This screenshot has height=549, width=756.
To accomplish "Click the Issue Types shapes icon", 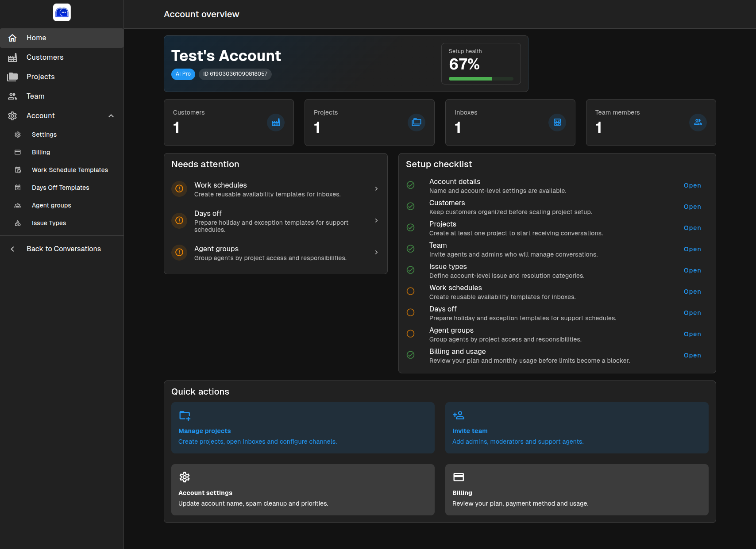I will [18, 223].
